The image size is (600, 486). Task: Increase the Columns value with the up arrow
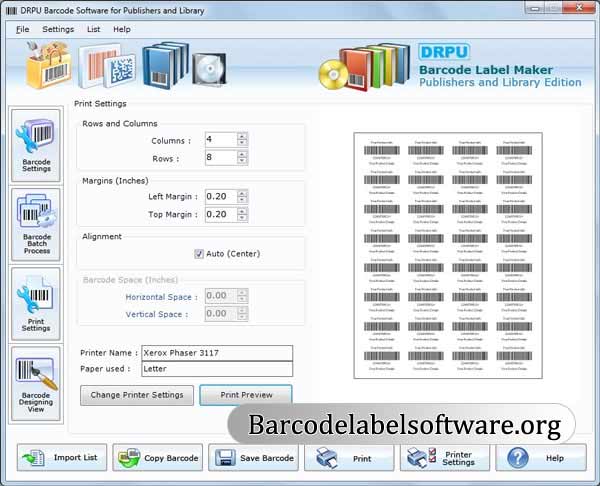(x=242, y=136)
